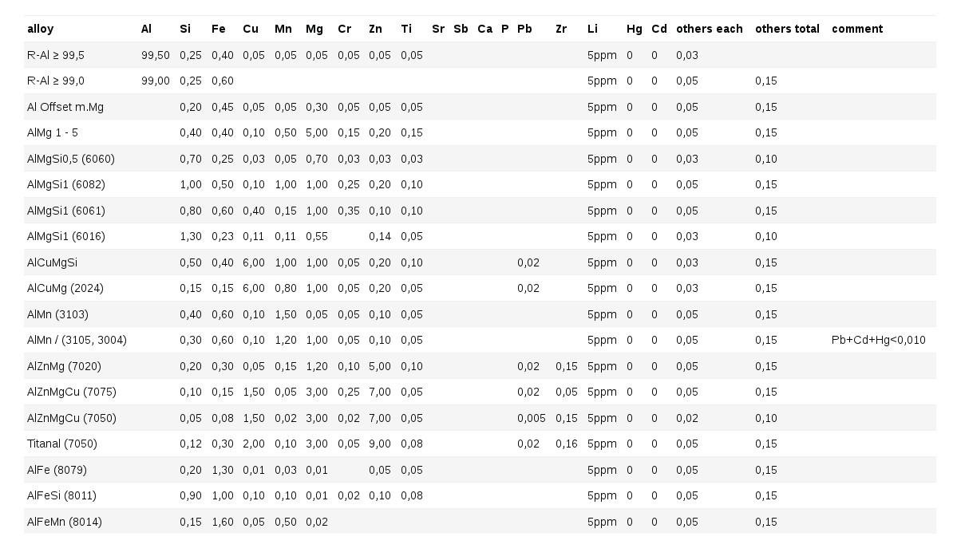This screenshot has width=957, height=560.
Task: Click the 'Zn' column header
Action: click(x=375, y=29)
